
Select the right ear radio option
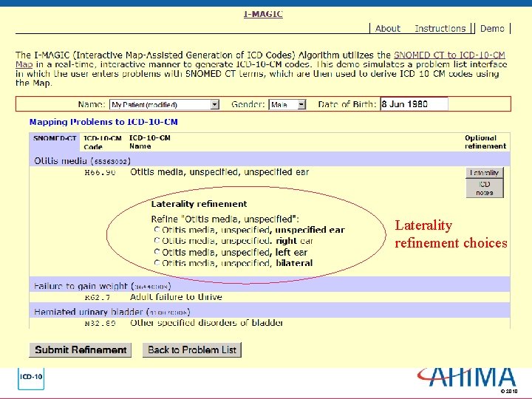click(157, 241)
